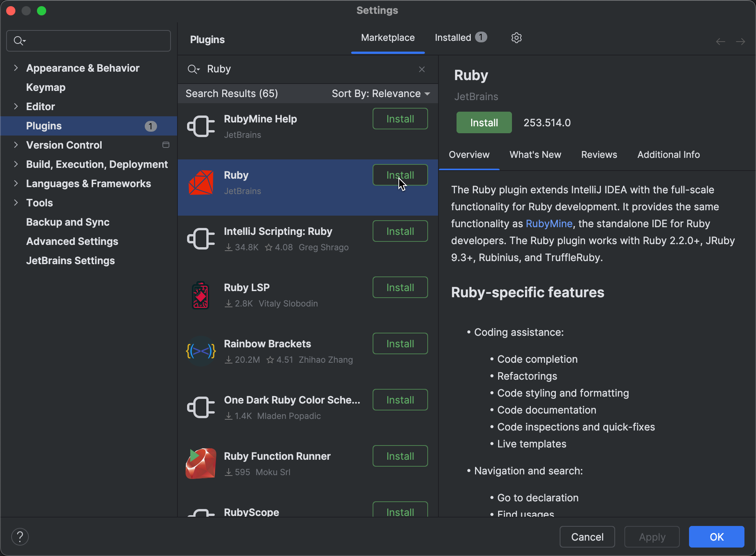Select the Ruby plugin icon in results
The height and width of the screenshot is (556, 756).
(201, 183)
